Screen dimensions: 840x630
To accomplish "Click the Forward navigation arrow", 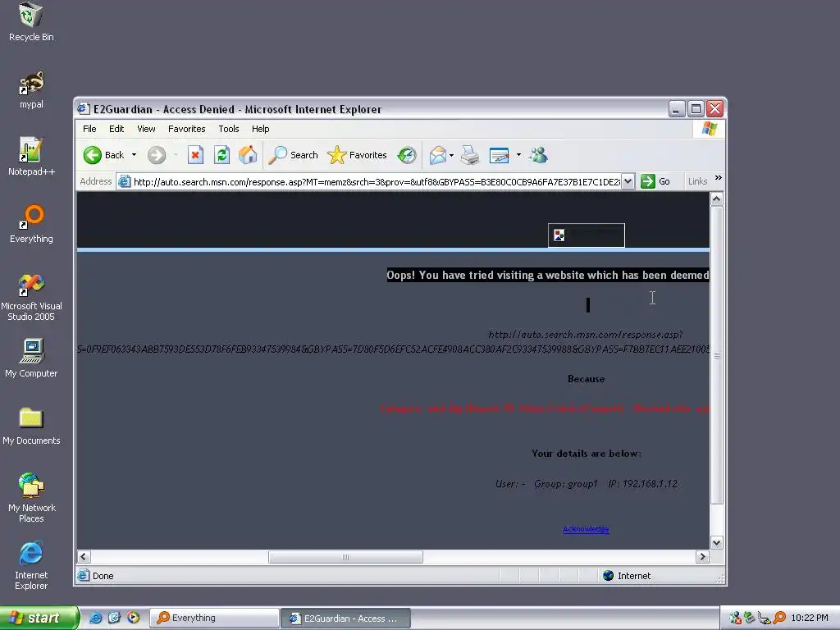I will pyautogui.click(x=157, y=155).
